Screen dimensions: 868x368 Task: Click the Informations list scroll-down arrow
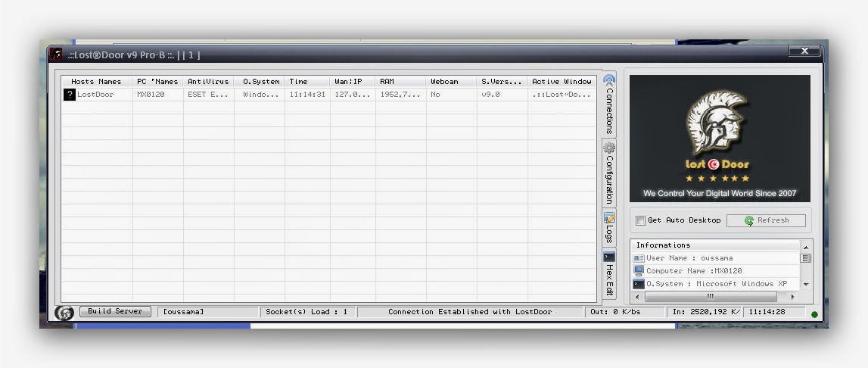pyautogui.click(x=806, y=284)
